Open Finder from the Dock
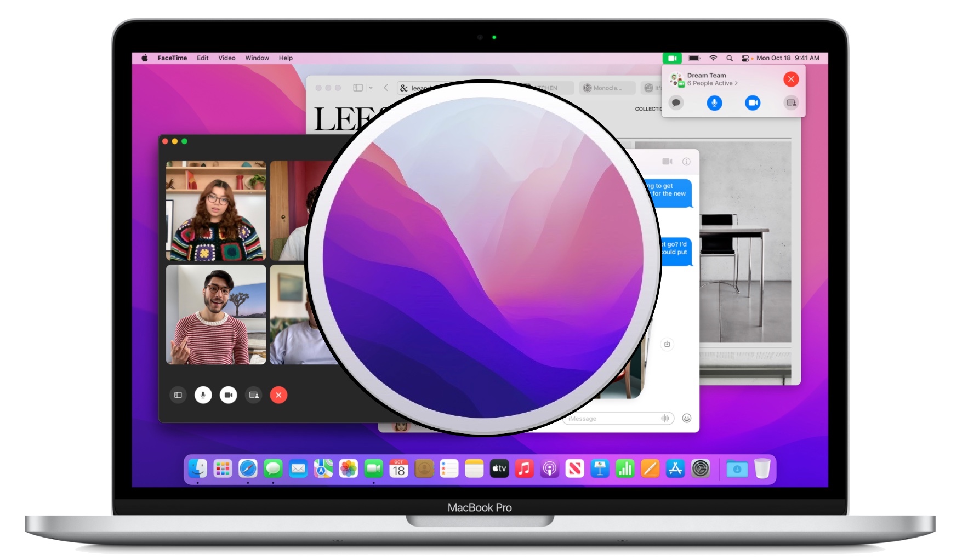 coord(198,469)
